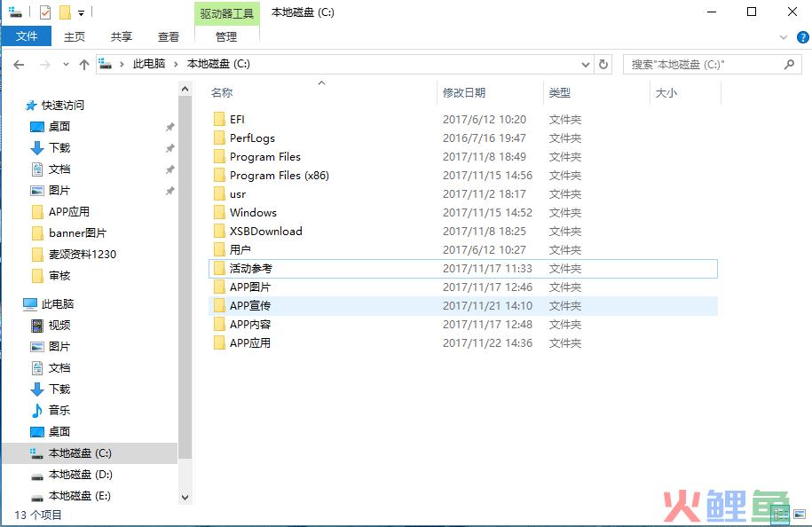Sort by the 类型 column header

coord(560,92)
